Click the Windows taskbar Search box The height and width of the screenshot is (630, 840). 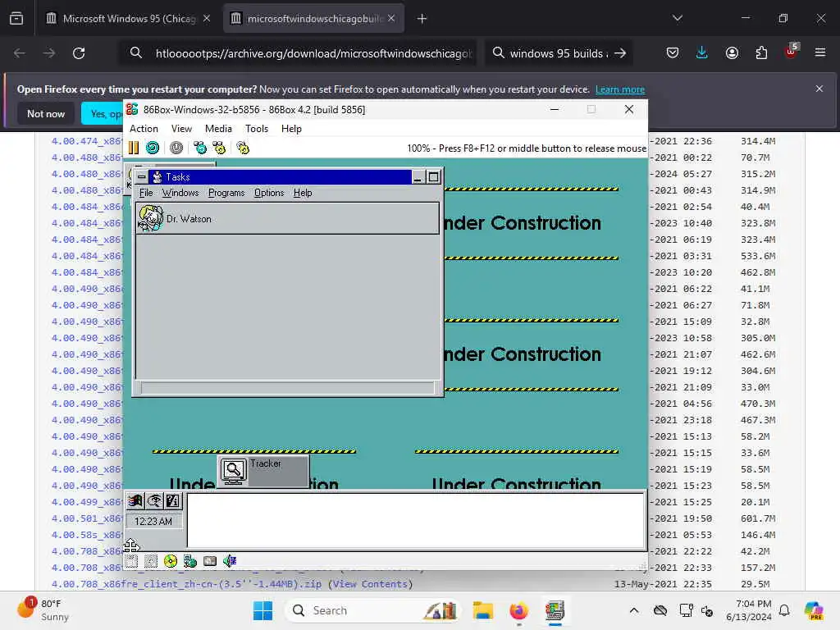click(x=373, y=610)
